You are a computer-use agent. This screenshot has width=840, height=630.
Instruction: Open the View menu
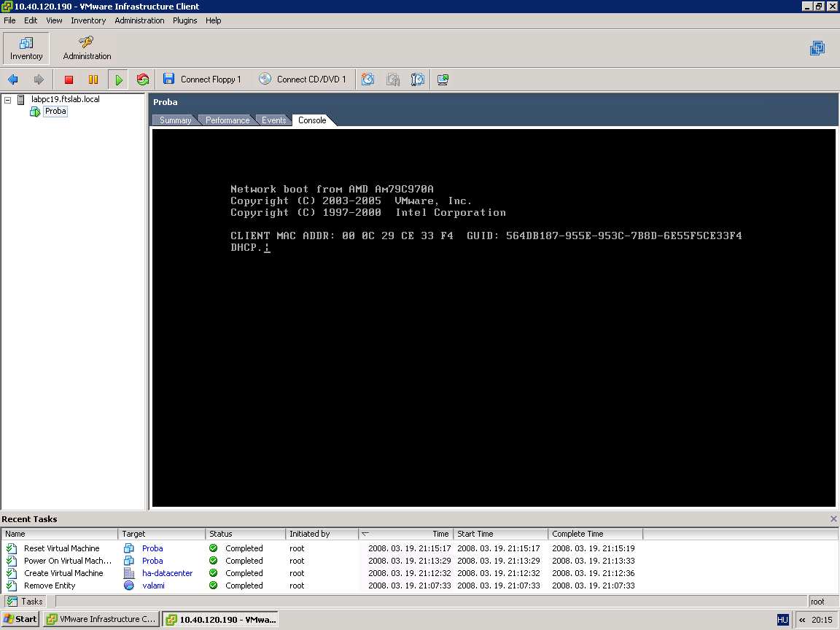pyautogui.click(x=54, y=20)
